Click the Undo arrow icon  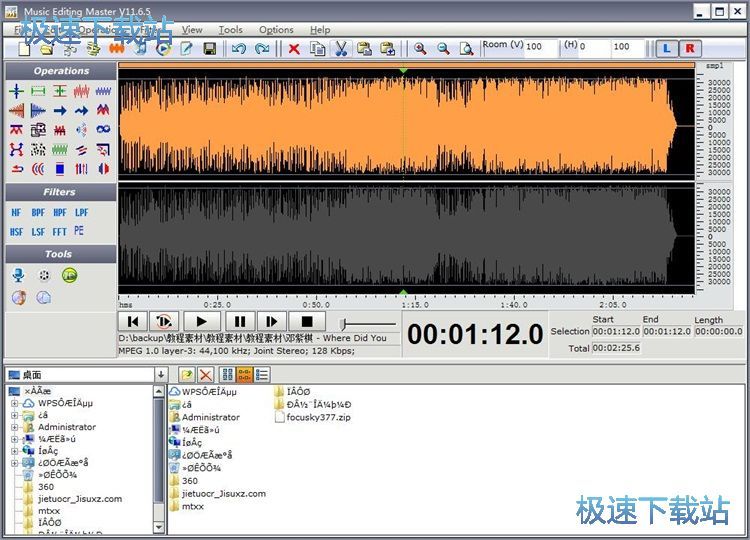(238, 48)
